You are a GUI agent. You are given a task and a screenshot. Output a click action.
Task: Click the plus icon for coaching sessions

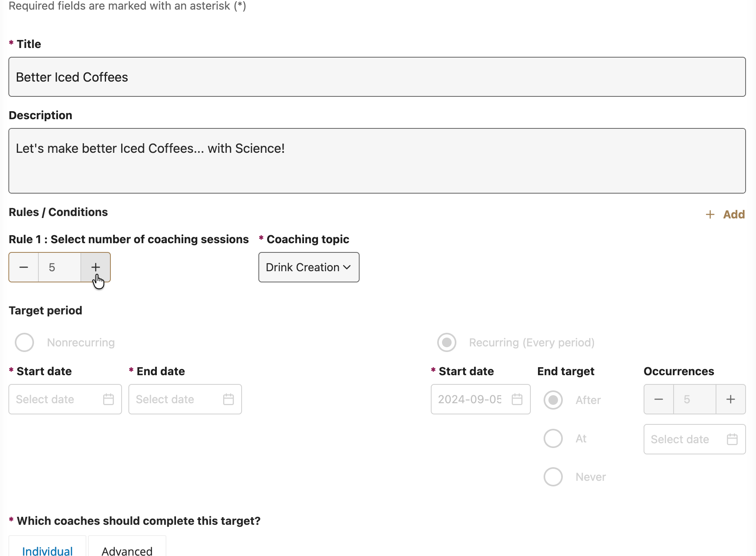(96, 267)
